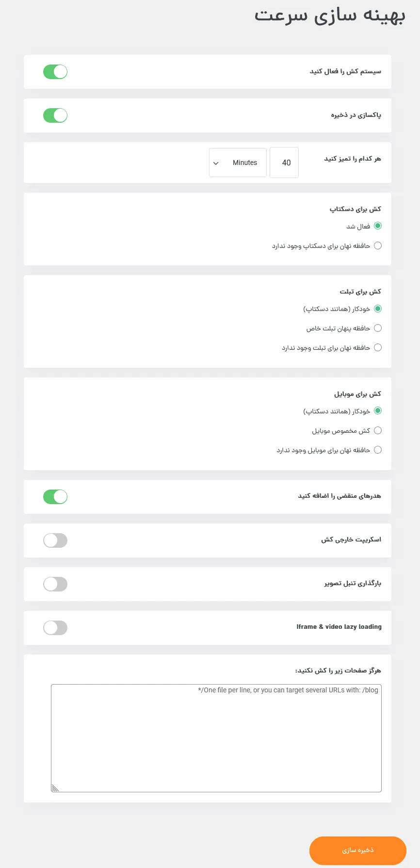This screenshot has width=420, height=868.
Task: Select mobile cache automatic (same as desktop)
Action: click(x=378, y=411)
